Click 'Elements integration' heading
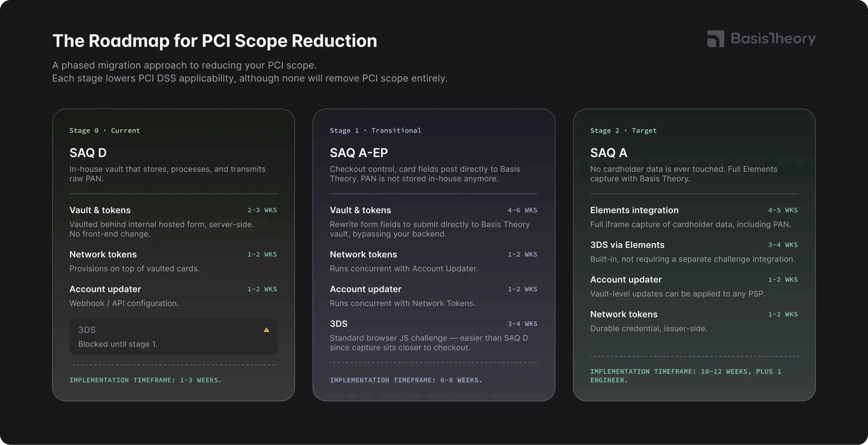The image size is (868, 445). (x=635, y=210)
